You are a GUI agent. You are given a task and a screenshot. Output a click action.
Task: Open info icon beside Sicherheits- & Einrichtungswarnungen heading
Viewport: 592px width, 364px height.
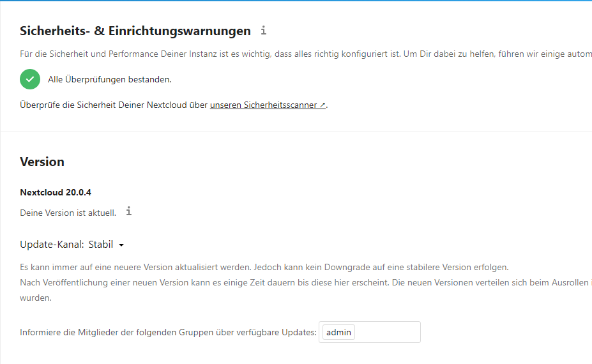(264, 30)
